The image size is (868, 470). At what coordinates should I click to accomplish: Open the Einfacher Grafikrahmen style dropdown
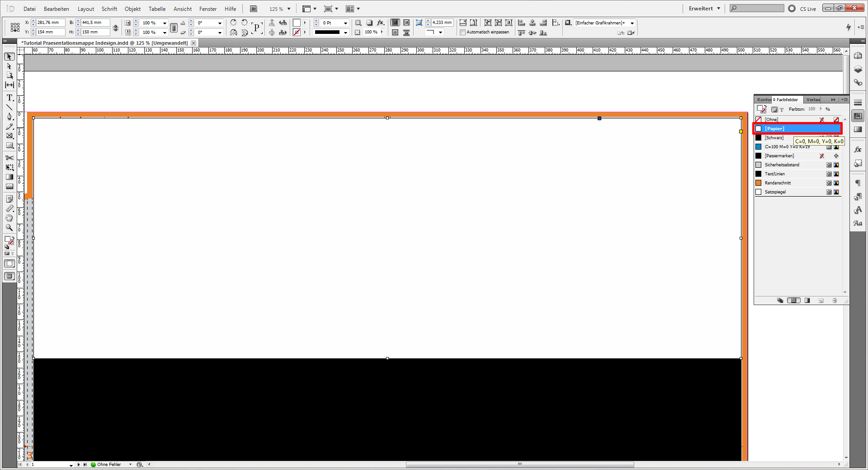click(x=632, y=23)
